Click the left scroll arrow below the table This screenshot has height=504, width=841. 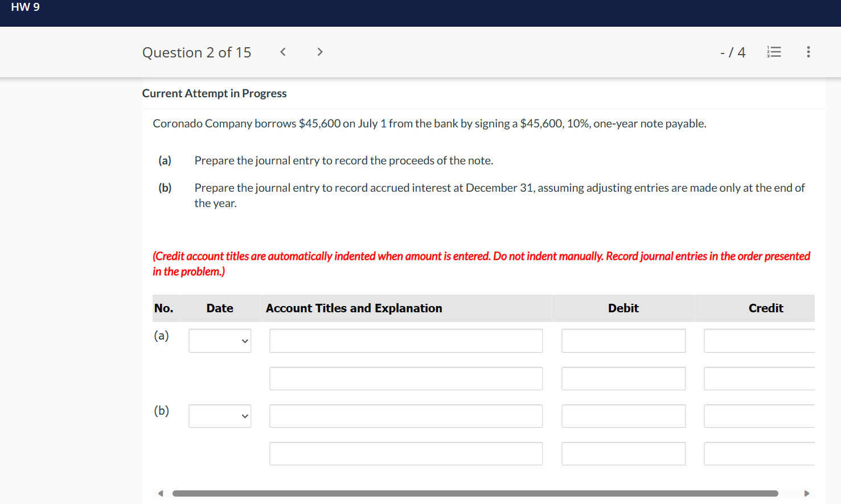(x=160, y=493)
